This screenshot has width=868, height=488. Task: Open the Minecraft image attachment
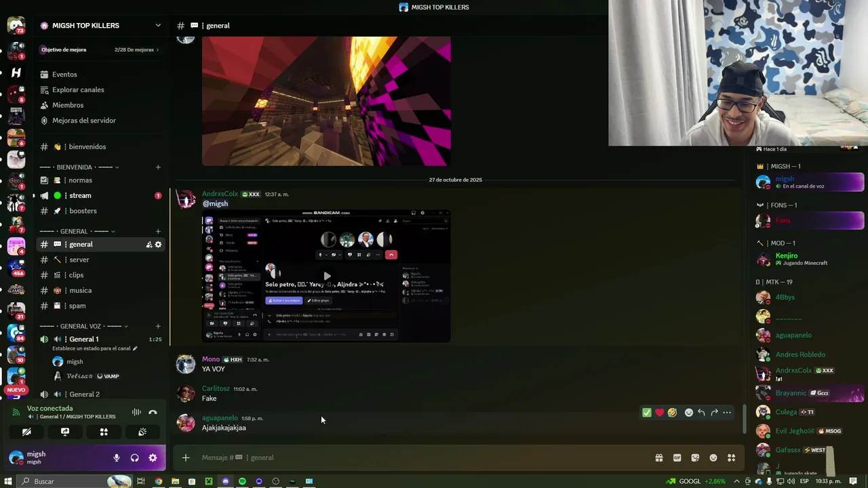pos(326,101)
